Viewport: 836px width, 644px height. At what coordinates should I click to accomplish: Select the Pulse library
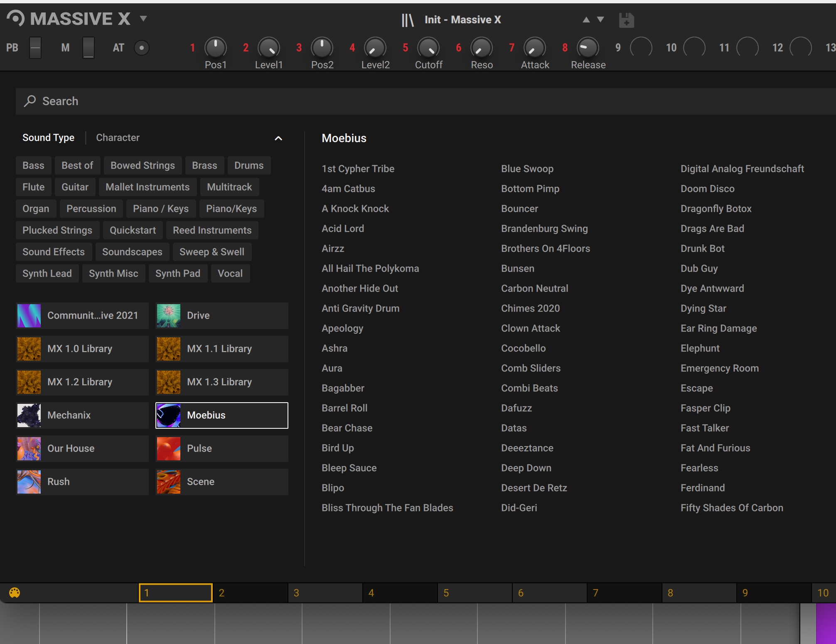point(222,449)
